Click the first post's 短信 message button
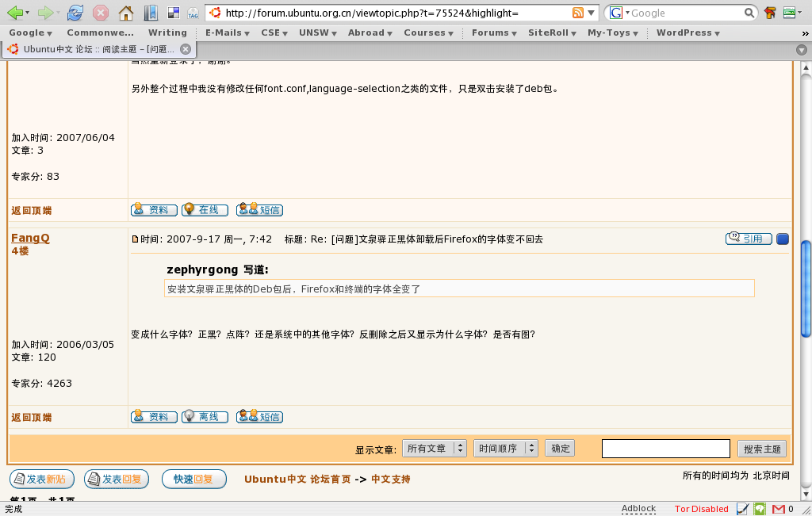Viewport: 812px width, 516px height. pos(259,209)
